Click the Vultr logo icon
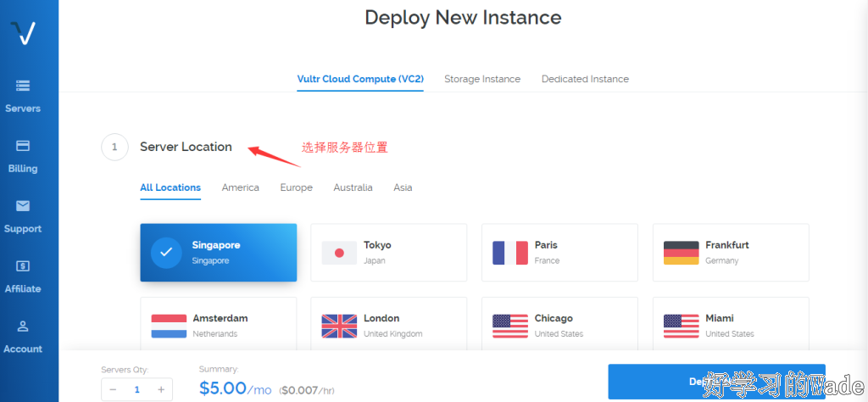The image size is (868, 402). click(23, 33)
